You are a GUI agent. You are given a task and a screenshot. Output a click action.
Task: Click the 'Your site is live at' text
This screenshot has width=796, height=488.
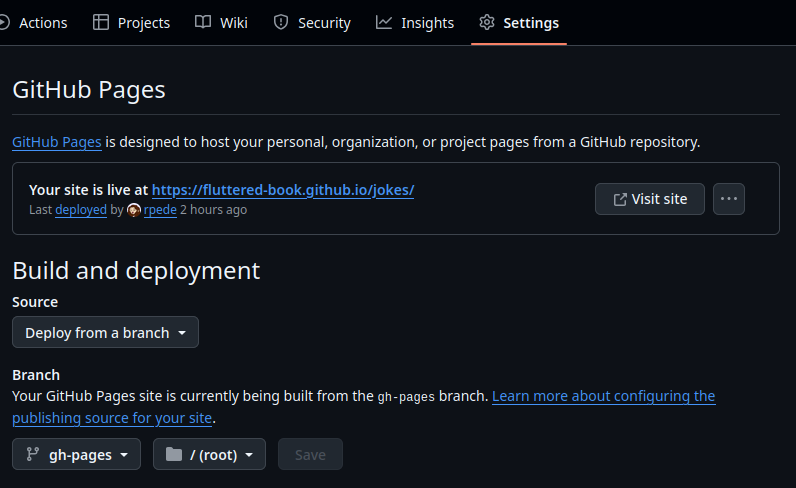point(88,190)
